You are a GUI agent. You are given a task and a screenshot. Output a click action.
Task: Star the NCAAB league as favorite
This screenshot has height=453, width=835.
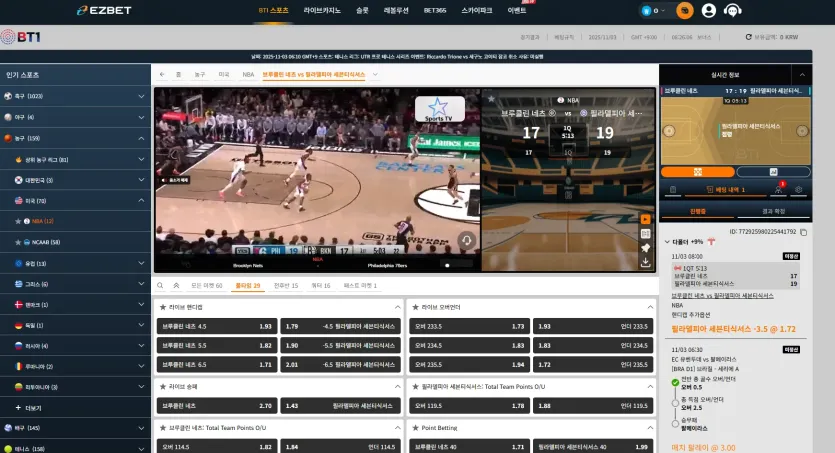[18, 242]
